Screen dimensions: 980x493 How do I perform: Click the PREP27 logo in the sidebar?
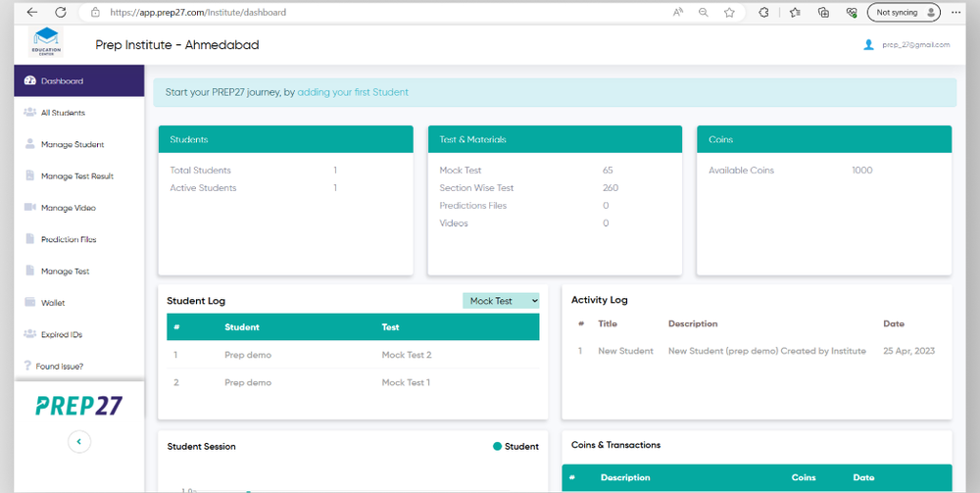click(78, 406)
